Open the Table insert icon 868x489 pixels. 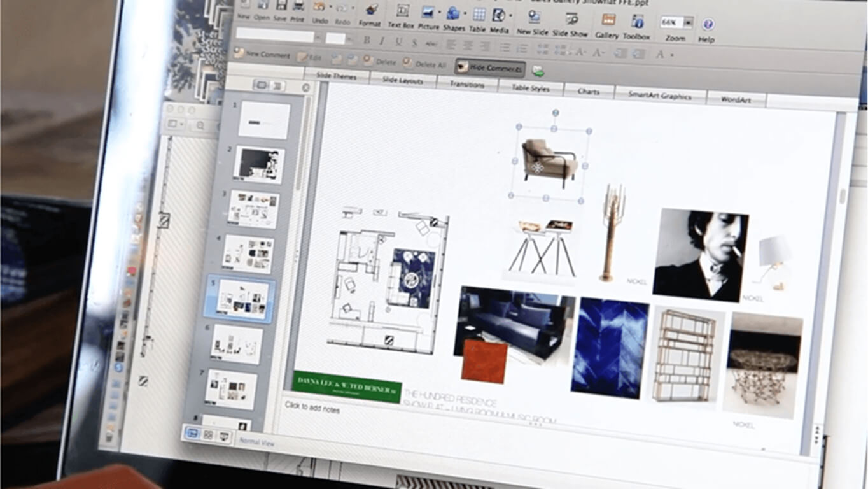pos(479,14)
